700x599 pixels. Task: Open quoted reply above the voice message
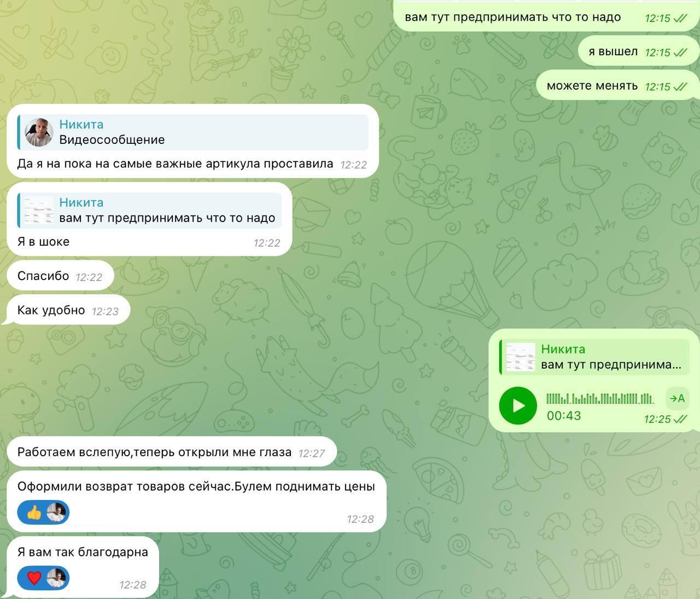click(x=594, y=357)
